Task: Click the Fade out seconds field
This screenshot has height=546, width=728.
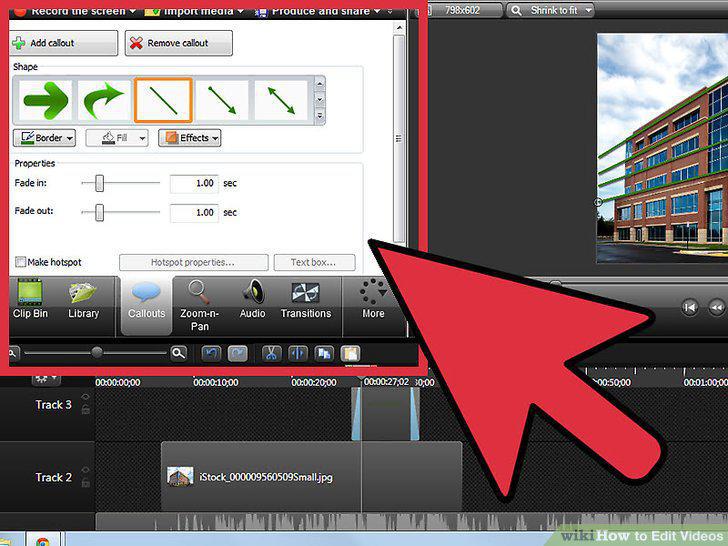Action: 194,213
